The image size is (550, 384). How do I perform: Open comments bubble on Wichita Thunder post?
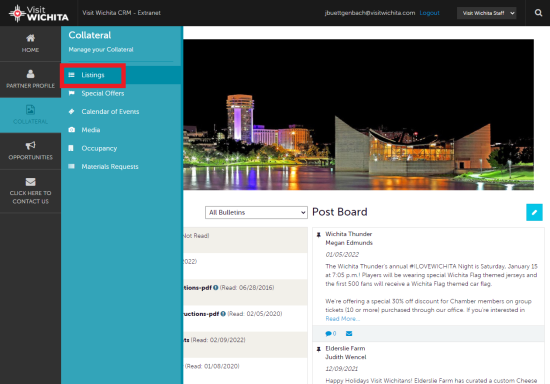pos(330,334)
